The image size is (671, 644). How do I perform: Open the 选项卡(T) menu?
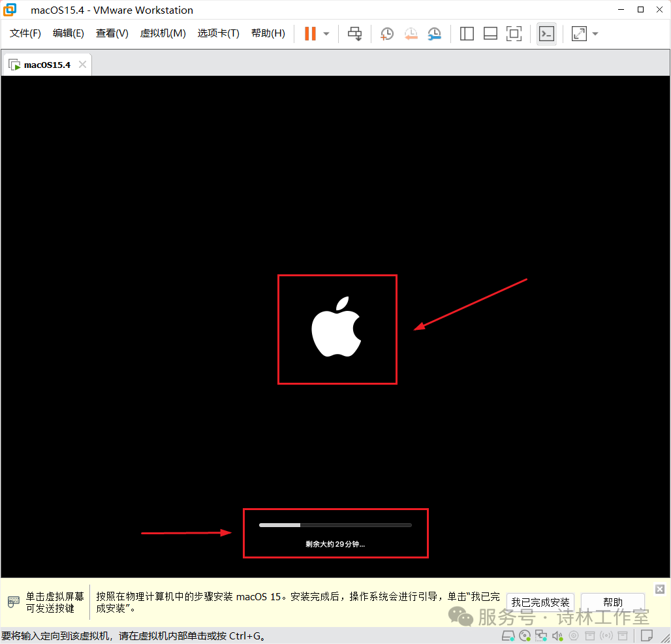click(x=218, y=33)
